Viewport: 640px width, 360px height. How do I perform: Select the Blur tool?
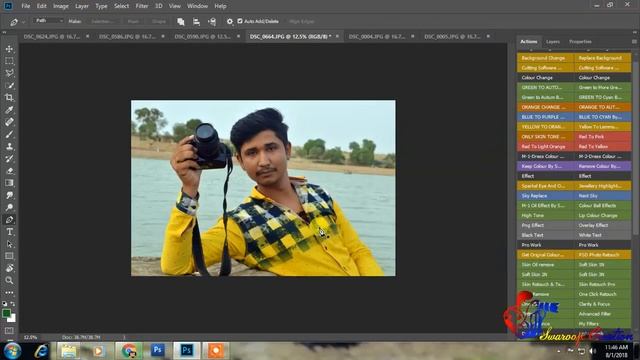tap(9, 195)
